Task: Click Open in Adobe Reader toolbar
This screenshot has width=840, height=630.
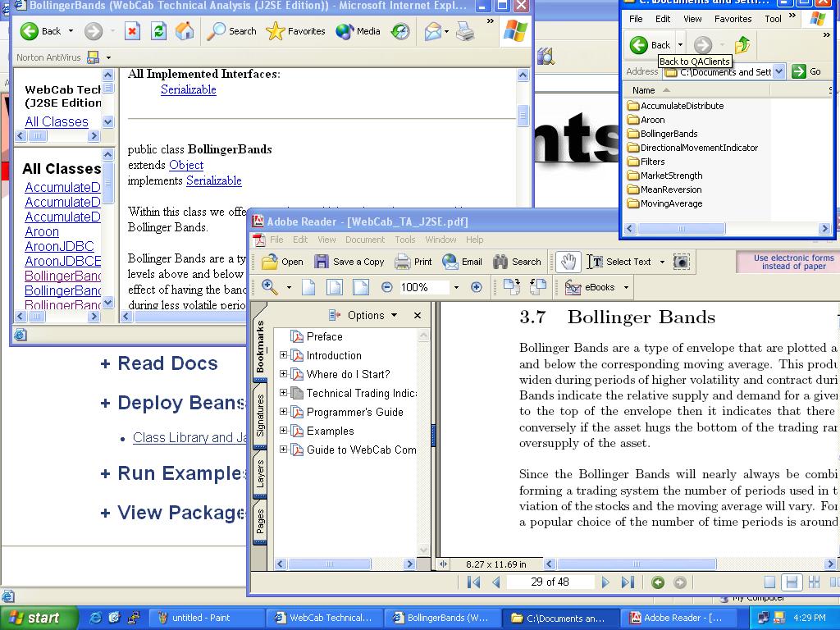Action: (x=282, y=262)
